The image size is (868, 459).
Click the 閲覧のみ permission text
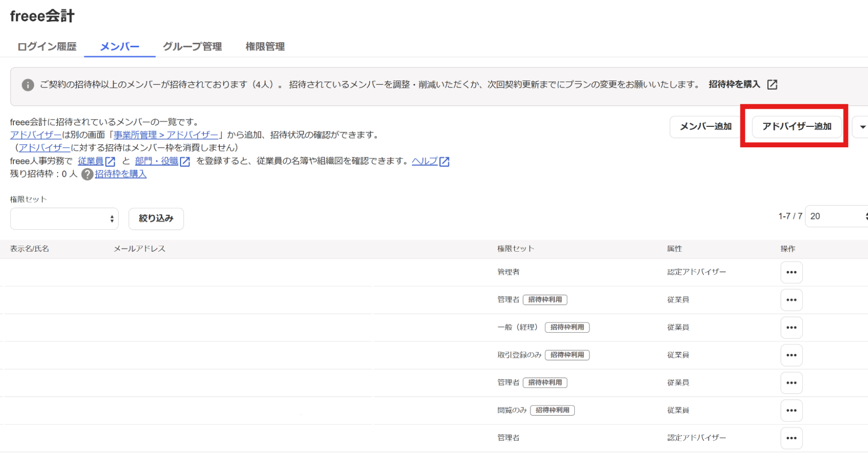coord(512,410)
